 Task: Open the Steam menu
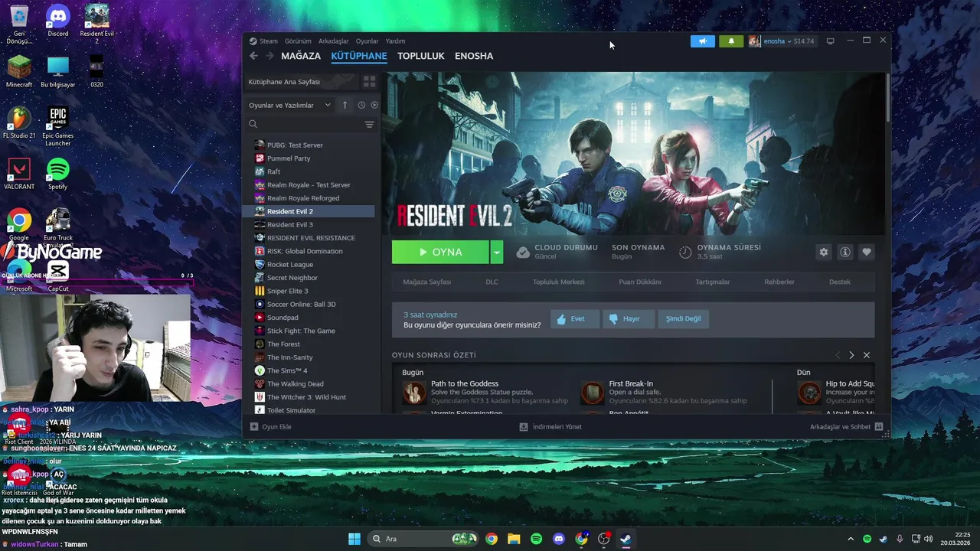(269, 41)
